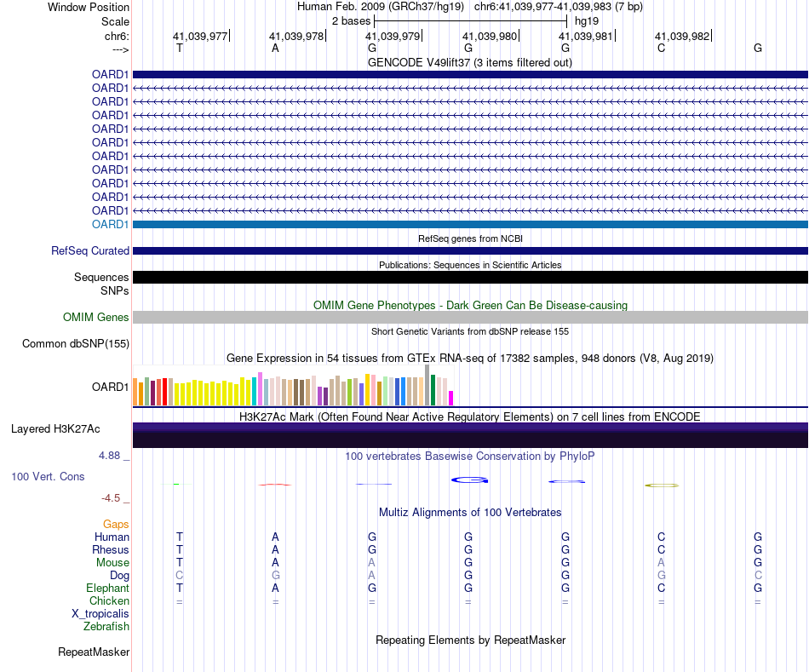The width and height of the screenshot is (809, 672).
Task: Click the light blue OARD1 transcript bar
Action: 470,225
